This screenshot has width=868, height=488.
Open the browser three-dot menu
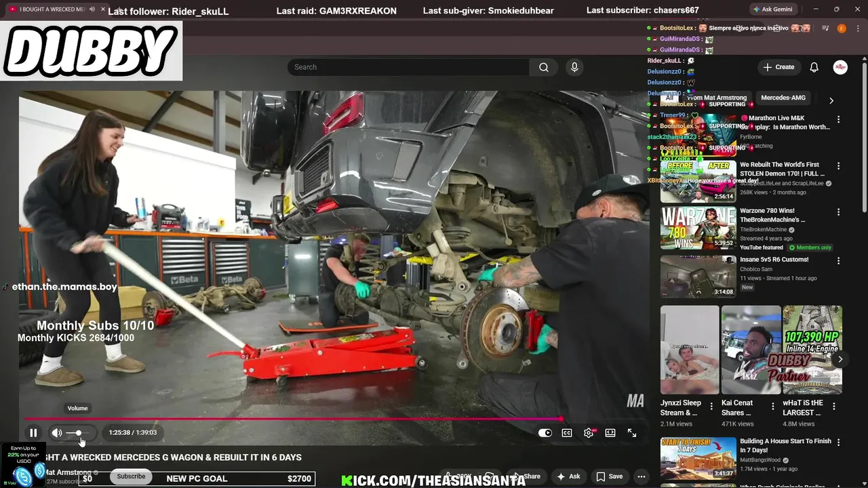click(x=856, y=28)
